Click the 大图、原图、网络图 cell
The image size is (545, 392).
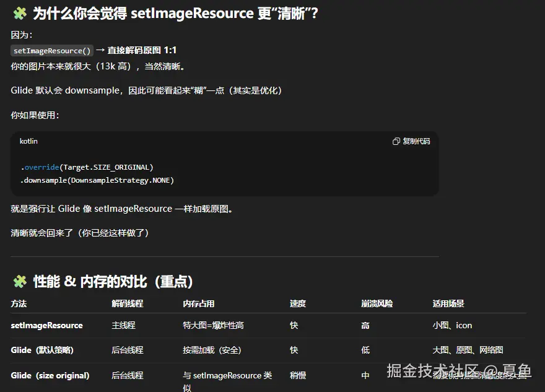[468, 350]
